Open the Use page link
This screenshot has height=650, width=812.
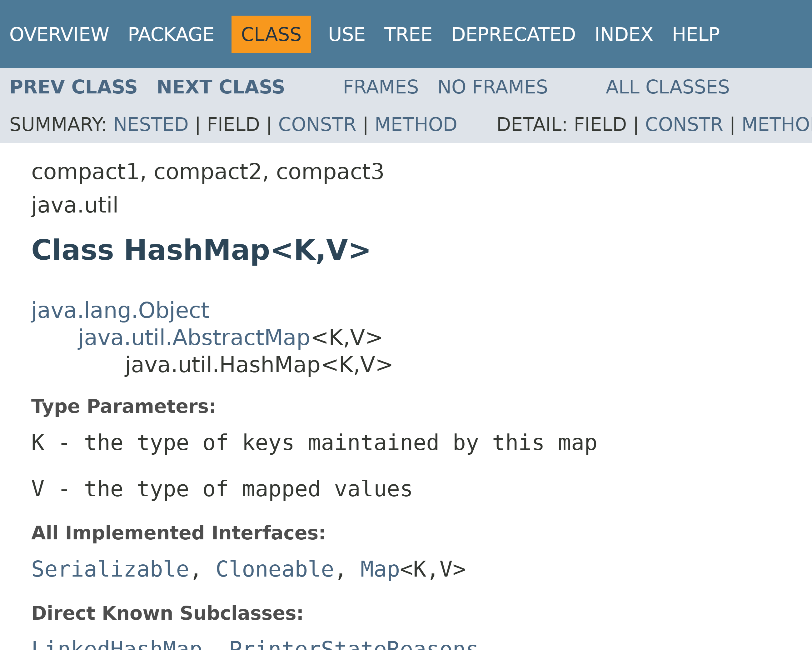[346, 34]
